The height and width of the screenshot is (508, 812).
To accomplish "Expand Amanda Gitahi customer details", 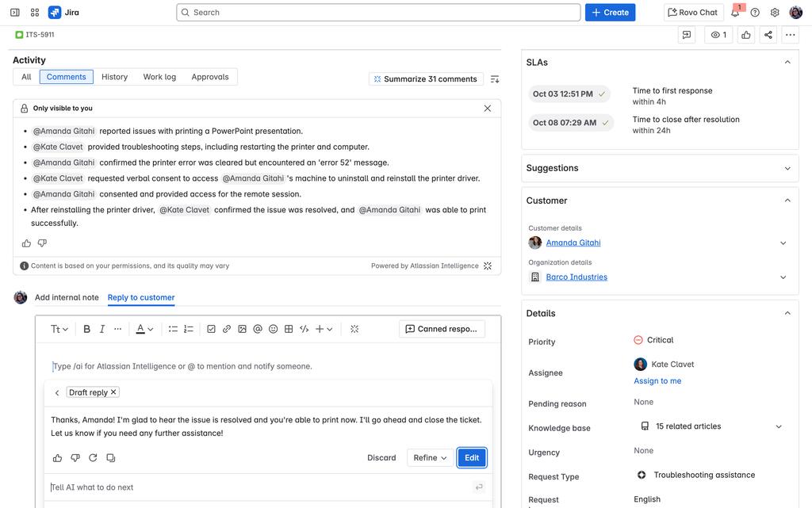I will [x=783, y=243].
